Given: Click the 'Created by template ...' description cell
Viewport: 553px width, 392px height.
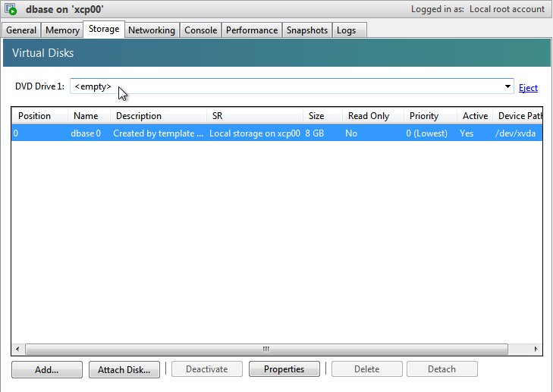Looking at the screenshot, I should [x=158, y=133].
